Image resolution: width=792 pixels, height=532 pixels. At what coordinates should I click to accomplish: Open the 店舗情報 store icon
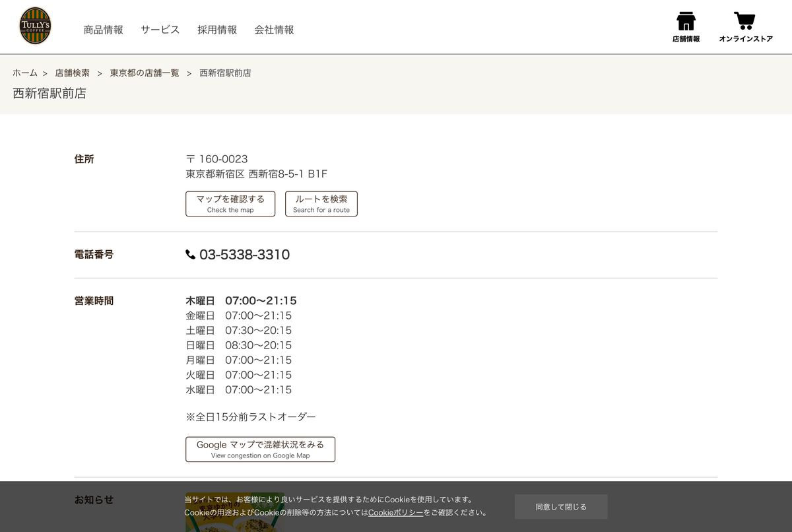tap(686, 27)
